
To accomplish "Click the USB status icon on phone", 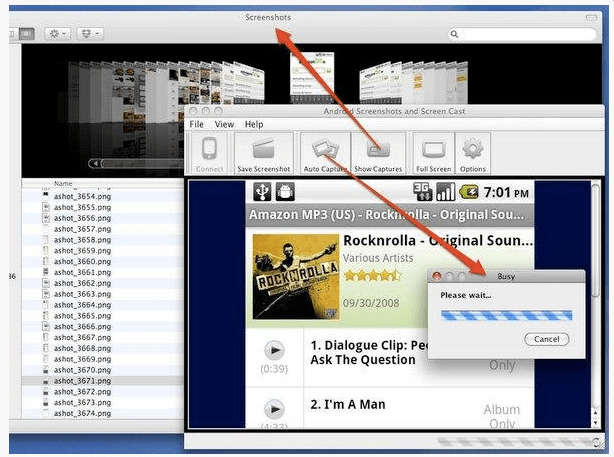I will (x=262, y=192).
